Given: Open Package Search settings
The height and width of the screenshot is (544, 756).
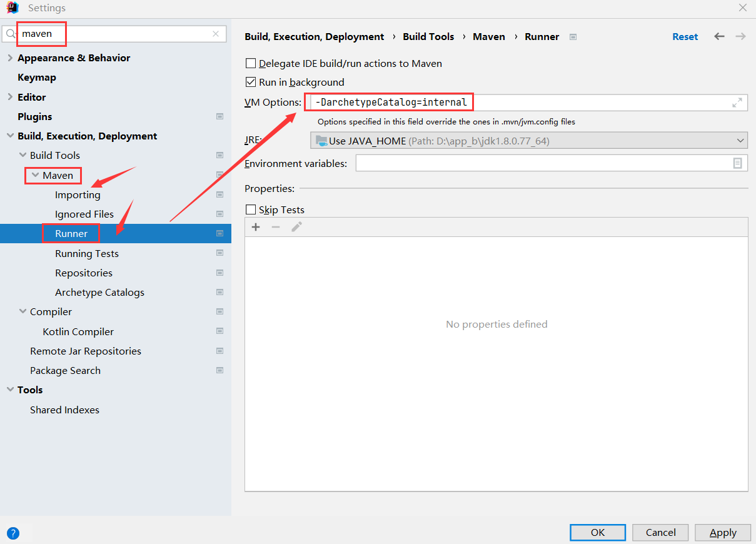Looking at the screenshot, I should pos(65,370).
